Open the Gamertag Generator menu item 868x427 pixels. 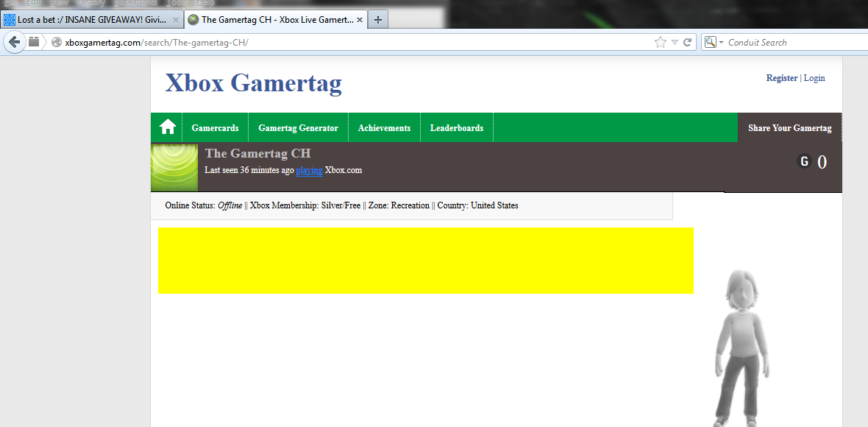[299, 128]
